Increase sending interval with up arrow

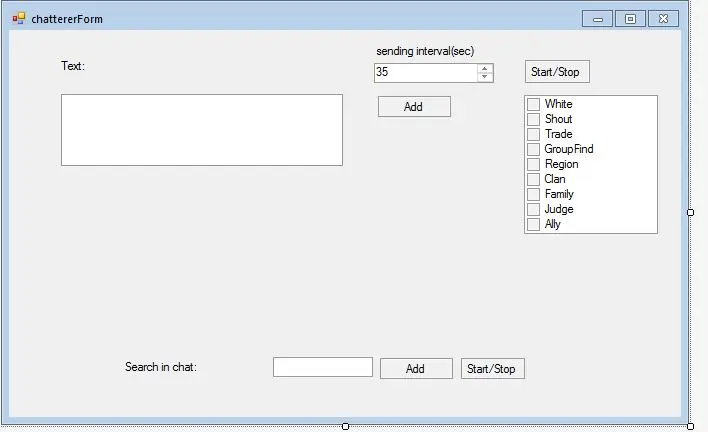[x=485, y=68]
